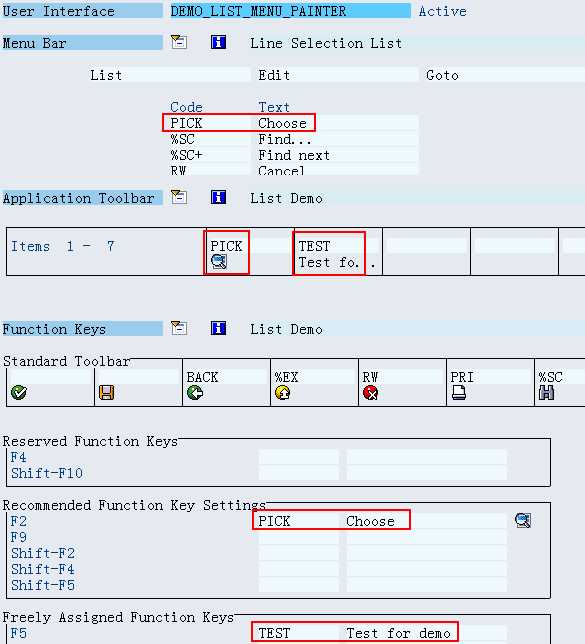
Task: Click the Save diskette icon
Action: pos(106,393)
